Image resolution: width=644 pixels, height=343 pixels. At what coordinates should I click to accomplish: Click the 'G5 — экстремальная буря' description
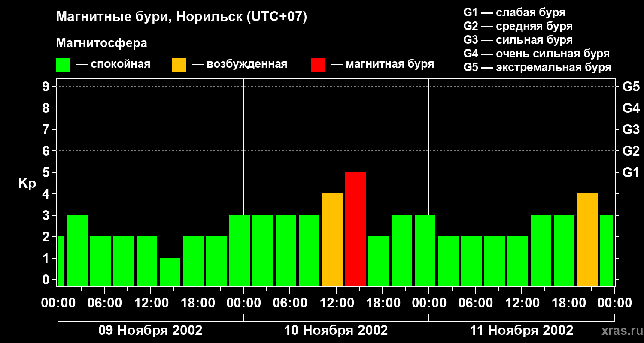(538, 67)
